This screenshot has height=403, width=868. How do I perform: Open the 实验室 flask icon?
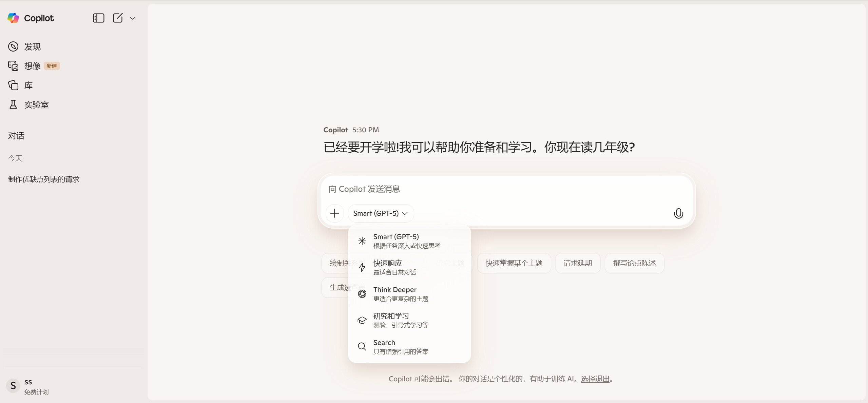coord(13,104)
